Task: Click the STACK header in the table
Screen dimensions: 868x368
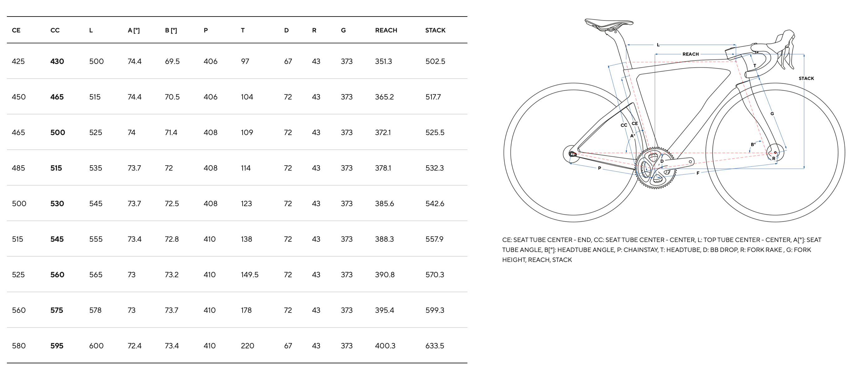Action: (x=435, y=30)
